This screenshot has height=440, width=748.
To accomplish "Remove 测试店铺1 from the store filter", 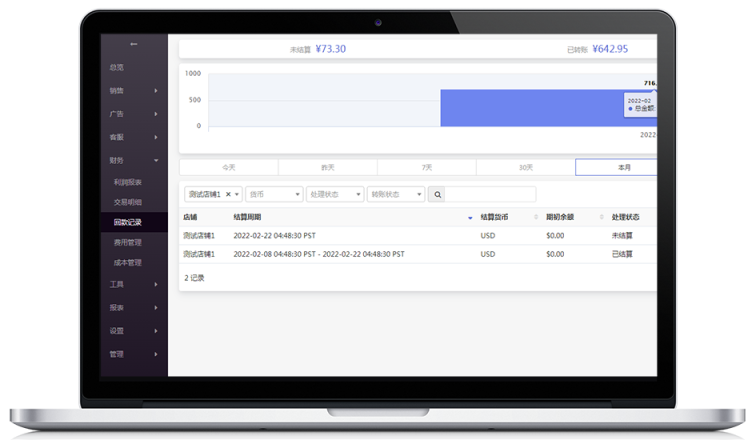I will click(228, 194).
